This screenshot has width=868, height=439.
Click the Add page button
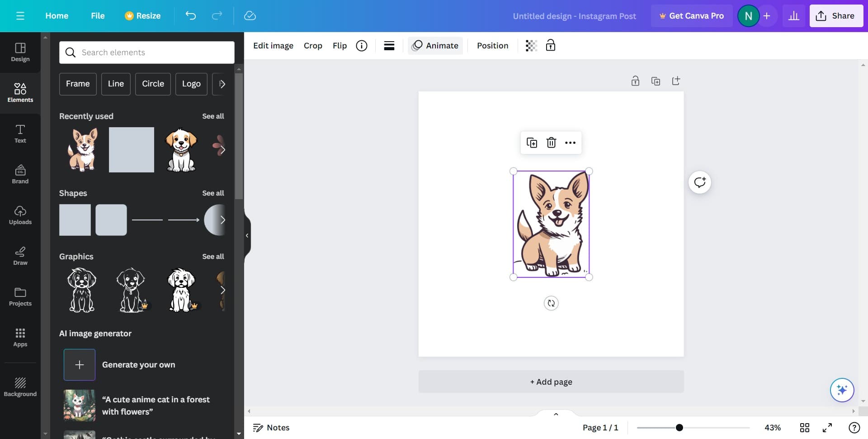551,382
